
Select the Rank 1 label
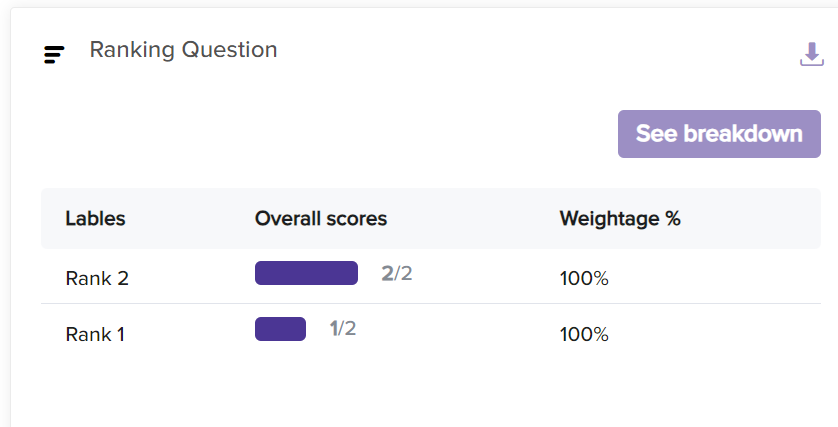pos(95,334)
